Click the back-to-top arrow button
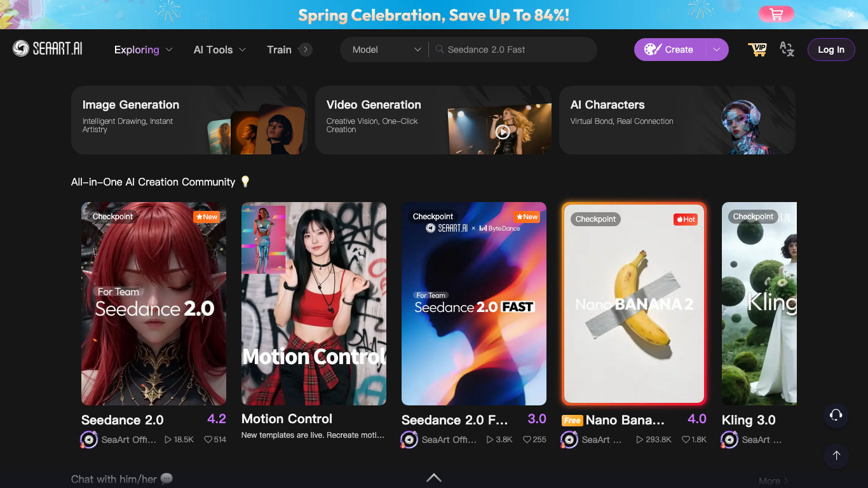Screen dimensions: 868x488 point(836,455)
